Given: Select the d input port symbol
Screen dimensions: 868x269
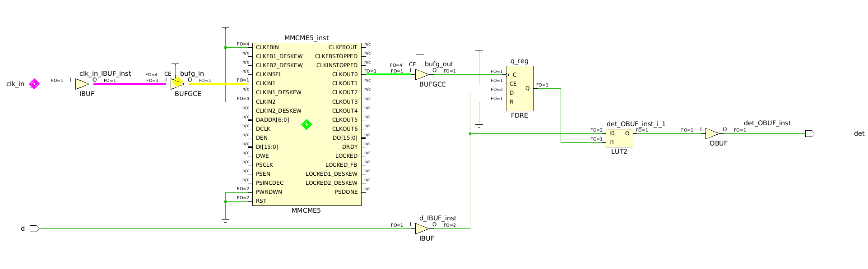Looking at the screenshot, I should [x=34, y=228].
